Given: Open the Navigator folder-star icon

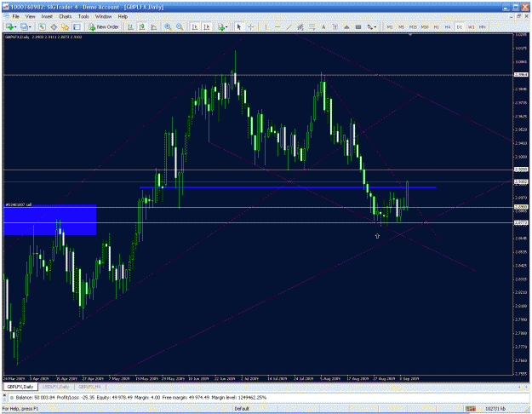Looking at the screenshot, I should (x=66, y=26).
